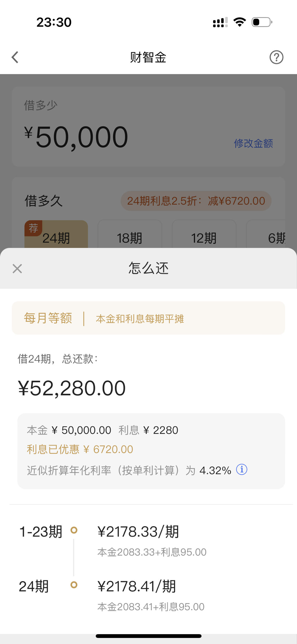Tap the ¥52,280.00 total repayment amount
Screen dimensions: 297x644
72,388
